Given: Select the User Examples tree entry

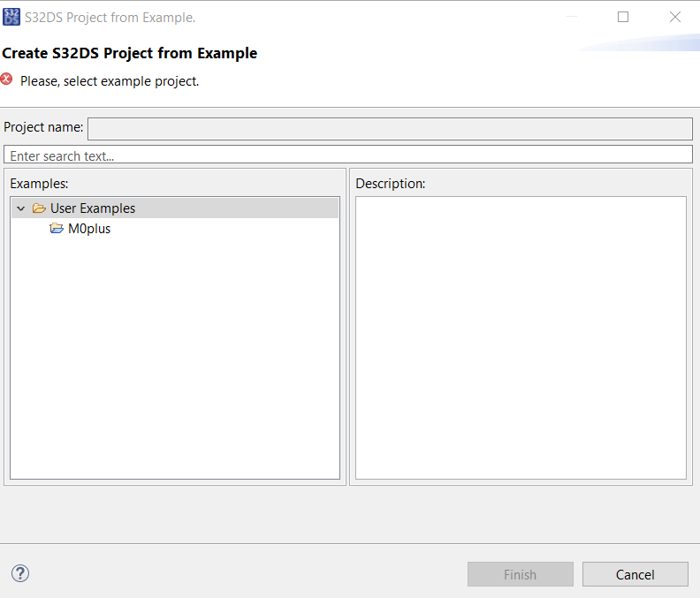Looking at the screenshot, I should (x=93, y=208).
